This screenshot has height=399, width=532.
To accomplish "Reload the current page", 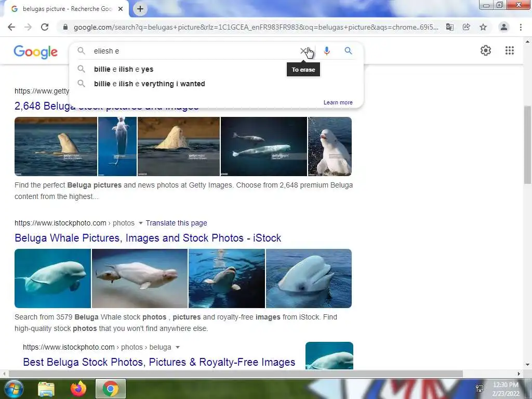I will click(45, 27).
